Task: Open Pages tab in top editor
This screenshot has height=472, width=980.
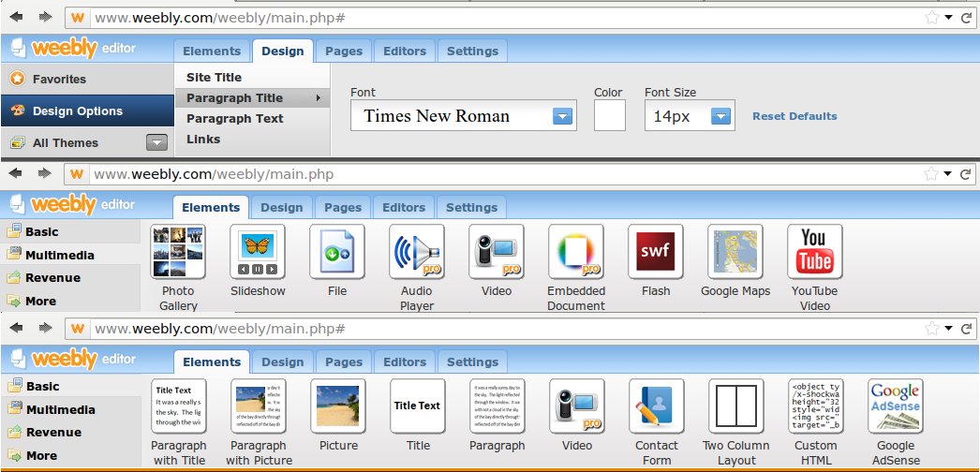Action: click(344, 52)
